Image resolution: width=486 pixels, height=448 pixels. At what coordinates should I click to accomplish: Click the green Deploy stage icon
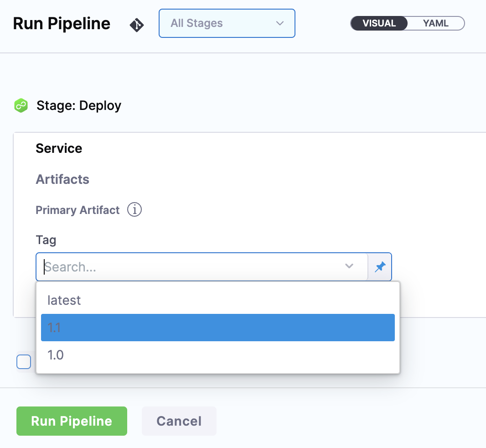pos(21,106)
